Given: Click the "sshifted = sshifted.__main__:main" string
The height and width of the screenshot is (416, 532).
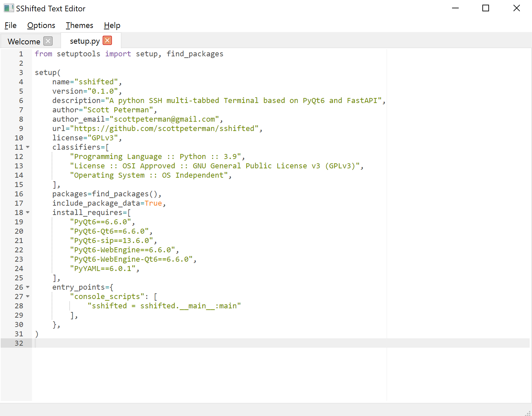Looking at the screenshot, I should 164,306.
